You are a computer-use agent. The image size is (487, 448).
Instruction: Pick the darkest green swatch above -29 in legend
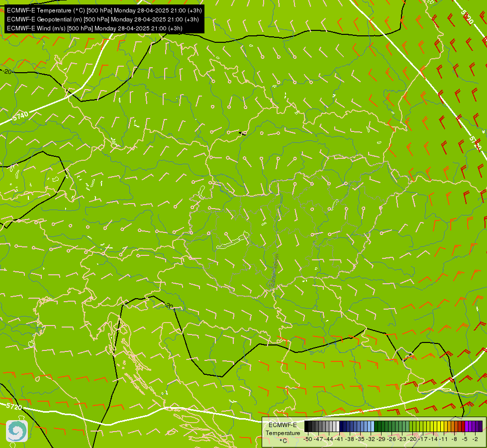coord(376,426)
